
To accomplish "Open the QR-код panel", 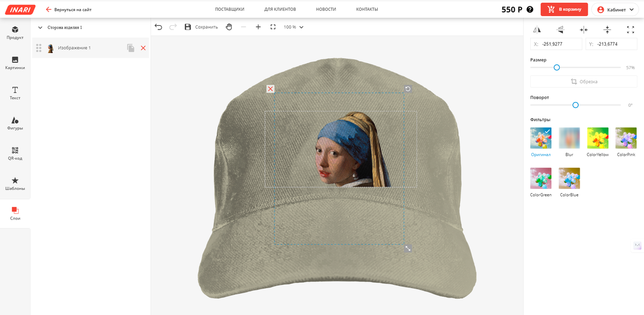I will (x=15, y=153).
